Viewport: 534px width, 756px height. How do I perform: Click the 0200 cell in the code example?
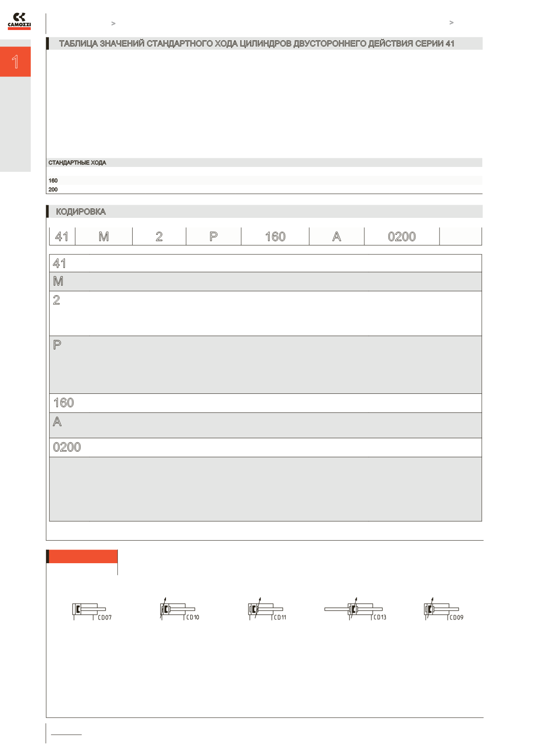click(x=402, y=236)
